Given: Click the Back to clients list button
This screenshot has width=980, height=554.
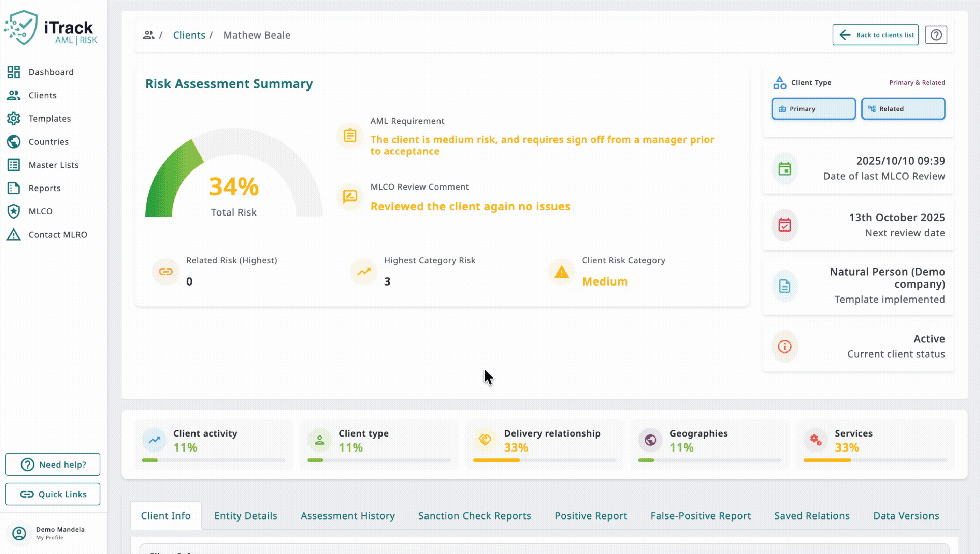Looking at the screenshot, I should tap(875, 34).
